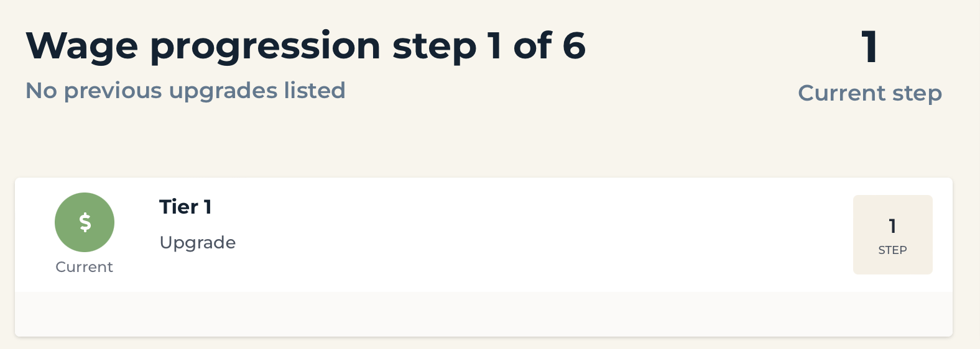This screenshot has height=349, width=980.
Task: Select the word previous in the subtitle
Action: 113,91
